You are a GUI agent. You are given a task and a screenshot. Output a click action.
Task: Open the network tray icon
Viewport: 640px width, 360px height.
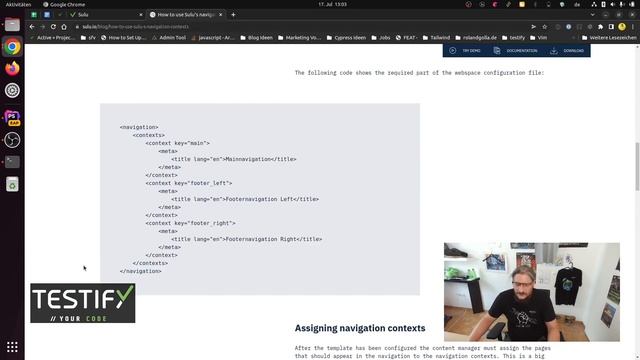594,4
